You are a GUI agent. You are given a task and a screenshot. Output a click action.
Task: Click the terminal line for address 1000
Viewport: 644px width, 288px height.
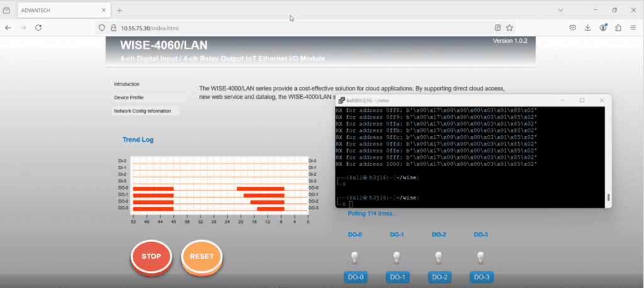[x=436, y=164]
